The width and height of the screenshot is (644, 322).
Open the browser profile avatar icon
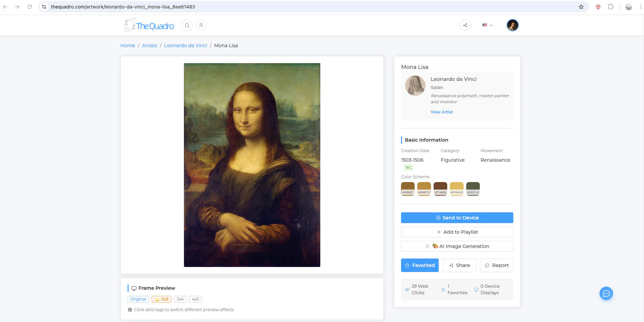click(629, 7)
